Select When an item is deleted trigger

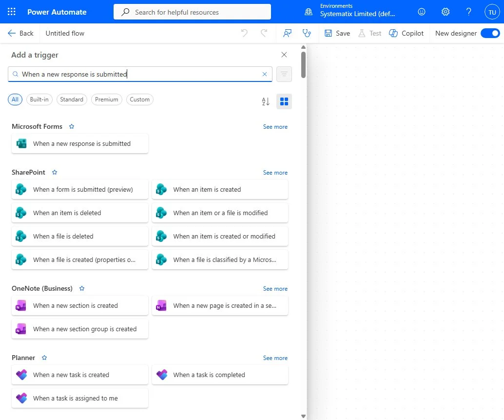[x=80, y=213]
